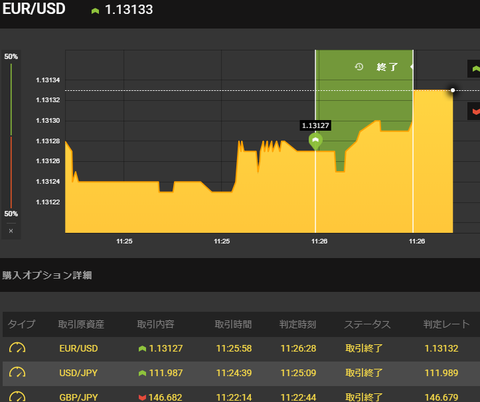Viewport: 480px width, 402px height.
Task: Open the EUR/USD link in the options table
Action: tap(79, 348)
